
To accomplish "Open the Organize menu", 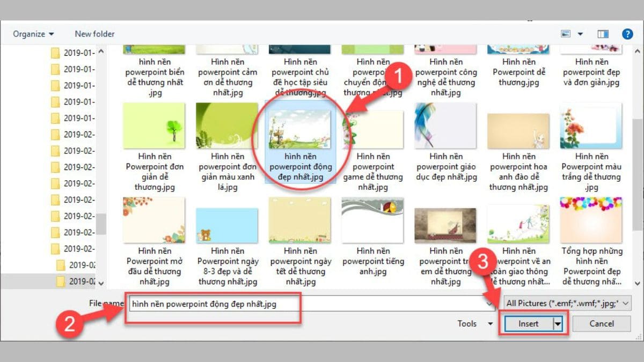I will tap(33, 34).
